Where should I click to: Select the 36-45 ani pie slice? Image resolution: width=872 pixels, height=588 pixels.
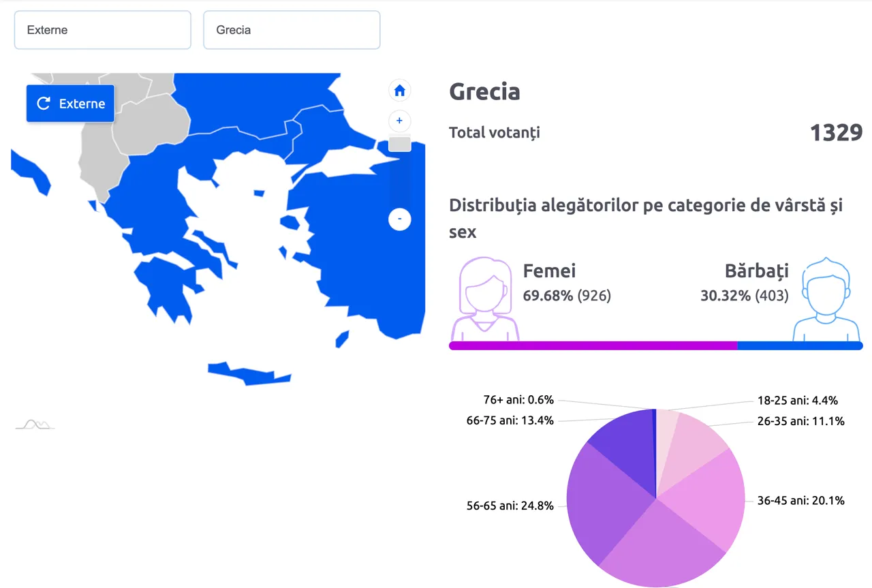click(708, 497)
